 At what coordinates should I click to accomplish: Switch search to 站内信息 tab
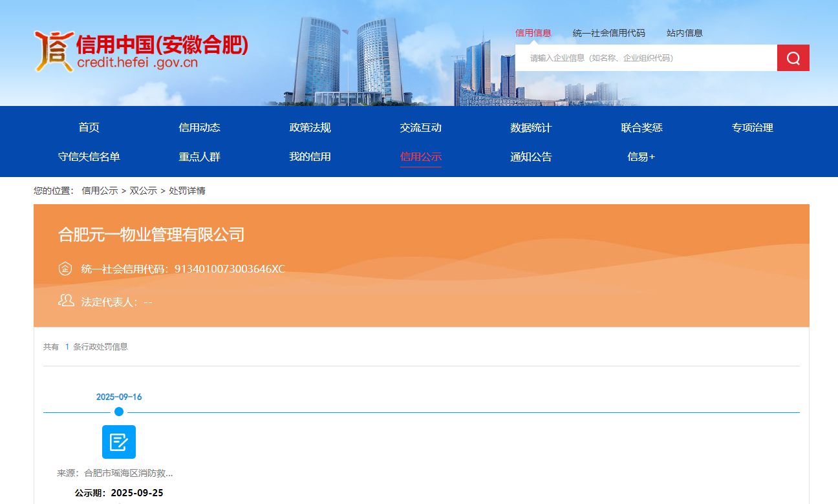pyautogui.click(x=685, y=33)
